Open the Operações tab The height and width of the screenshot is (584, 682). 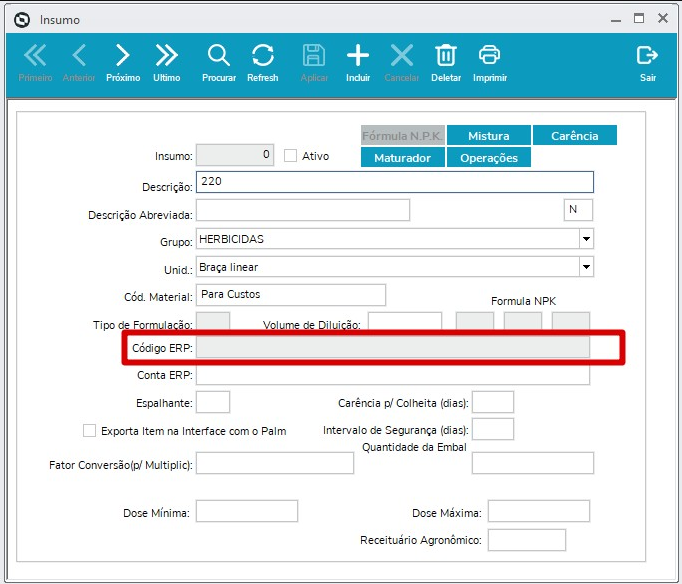click(x=489, y=157)
